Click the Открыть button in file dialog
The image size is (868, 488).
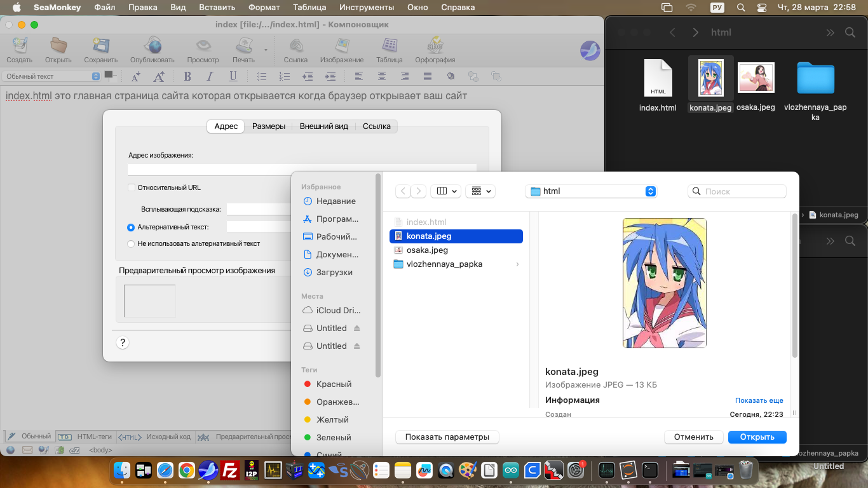[757, 437]
